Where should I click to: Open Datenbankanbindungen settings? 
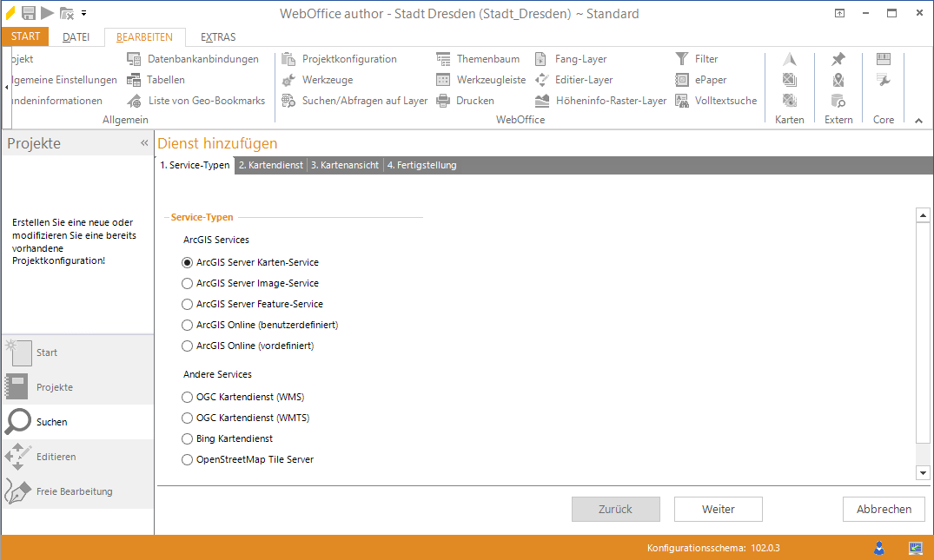[202, 59]
